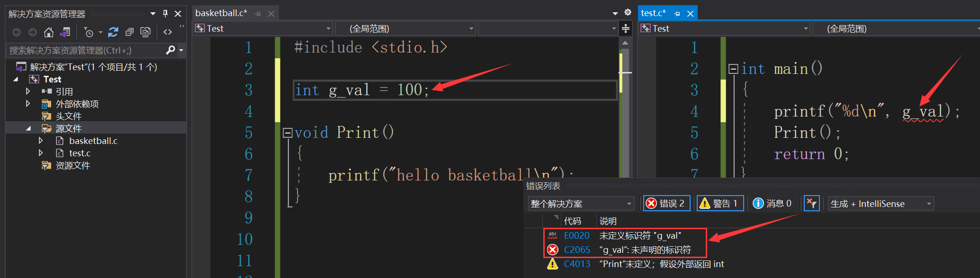This screenshot has width=980, height=278.
Task: Sort error list by 说明 column
Action: coord(608,221)
